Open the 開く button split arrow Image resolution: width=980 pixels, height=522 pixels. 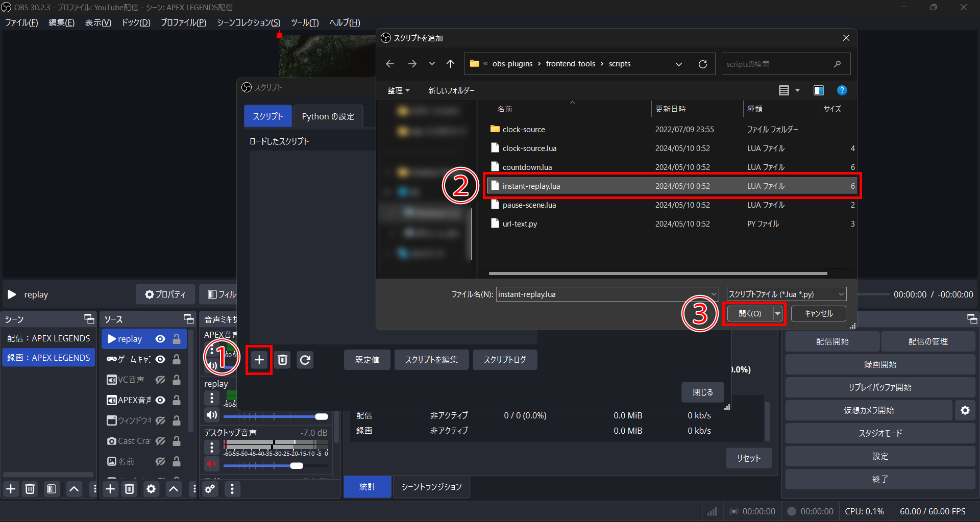click(x=777, y=313)
